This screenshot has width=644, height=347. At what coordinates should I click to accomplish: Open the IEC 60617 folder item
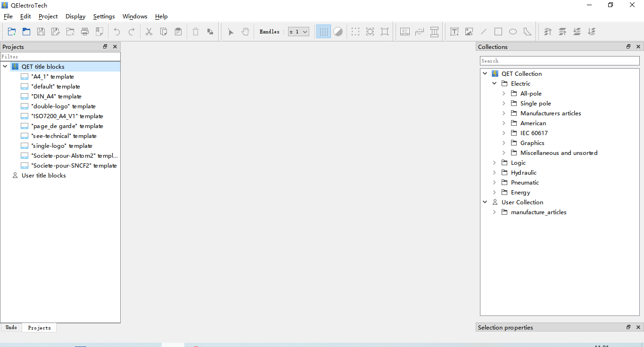534,133
